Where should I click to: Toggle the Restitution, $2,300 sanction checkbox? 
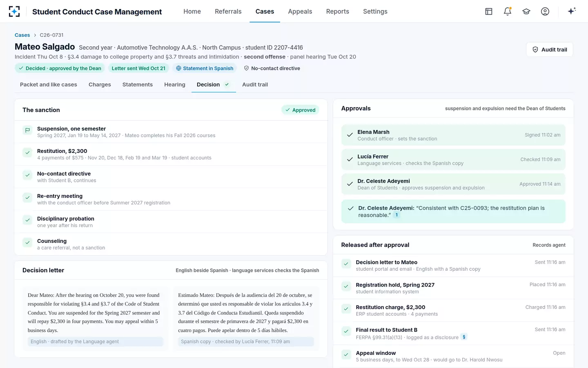pyautogui.click(x=27, y=153)
